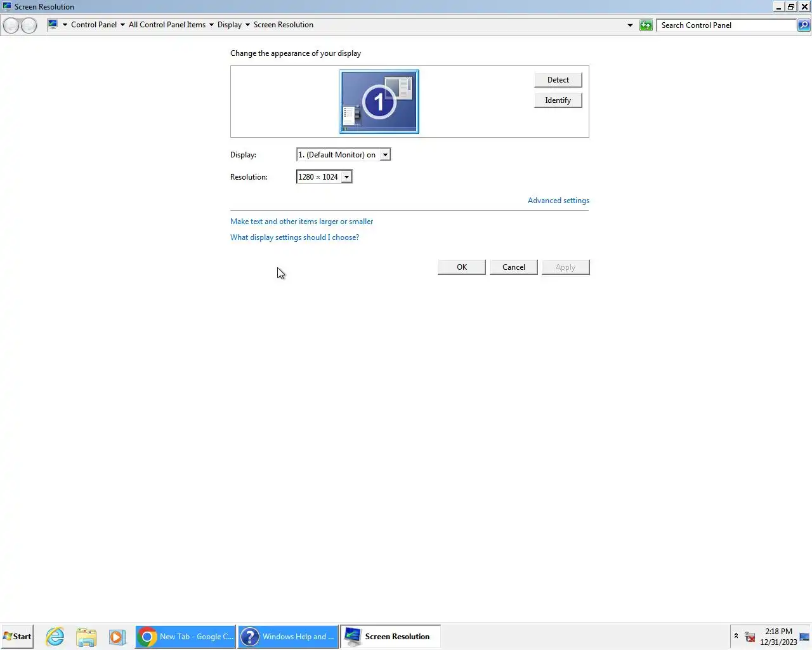Confirm with the OK button
Viewport: 812px width, 650px height.
(x=462, y=267)
